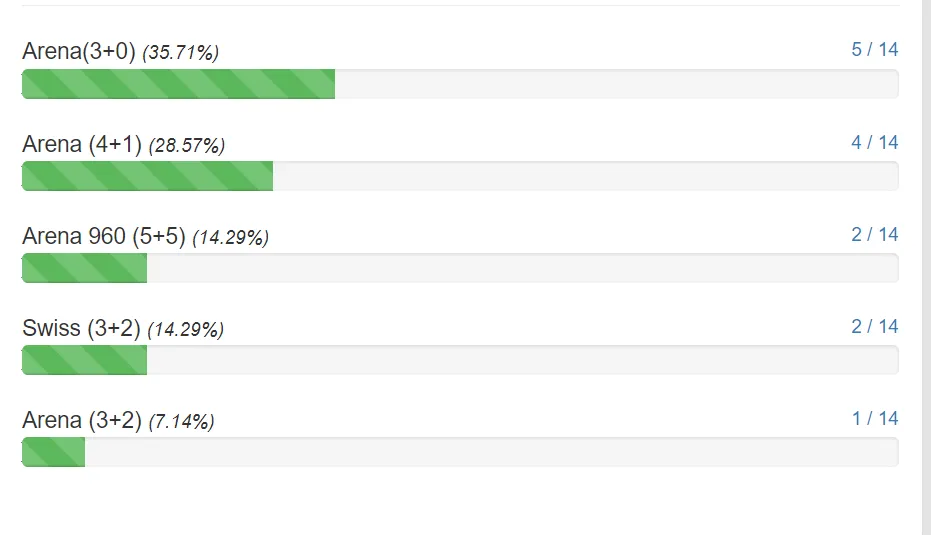
Task: Click the 1 / 14 vote count link
Action: pyautogui.click(x=874, y=419)
